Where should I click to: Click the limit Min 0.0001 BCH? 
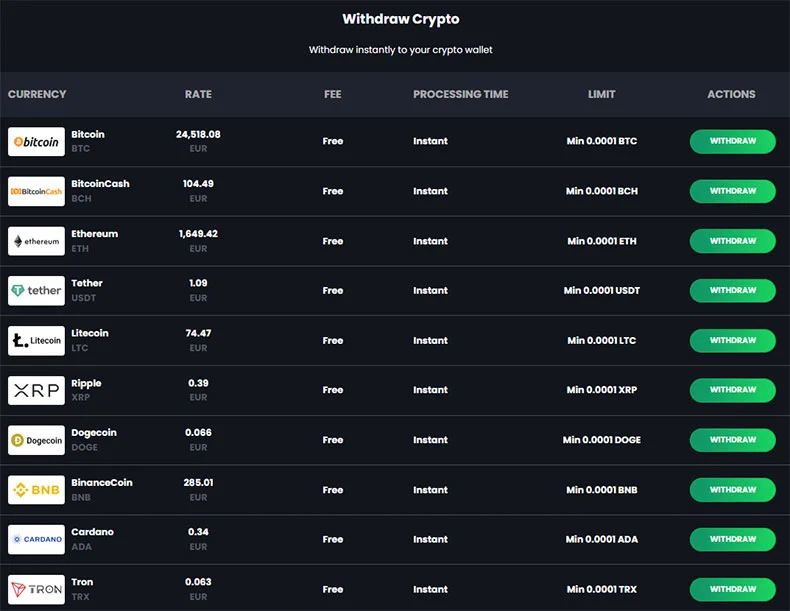click(x=602, y=191)
